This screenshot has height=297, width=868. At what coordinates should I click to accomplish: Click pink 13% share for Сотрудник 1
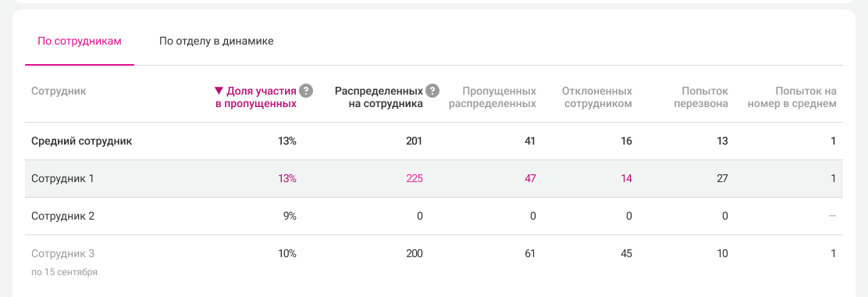coord(287,178)
